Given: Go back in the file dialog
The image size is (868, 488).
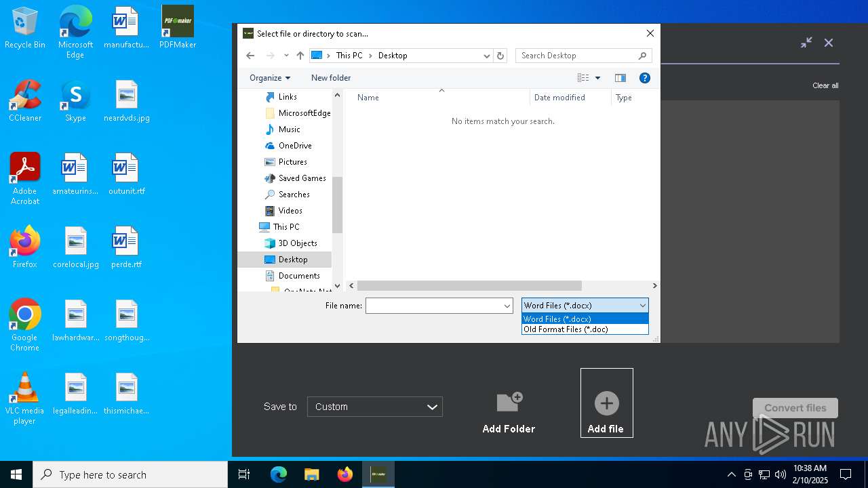Looking at the screenshot, I should (250, 56).
